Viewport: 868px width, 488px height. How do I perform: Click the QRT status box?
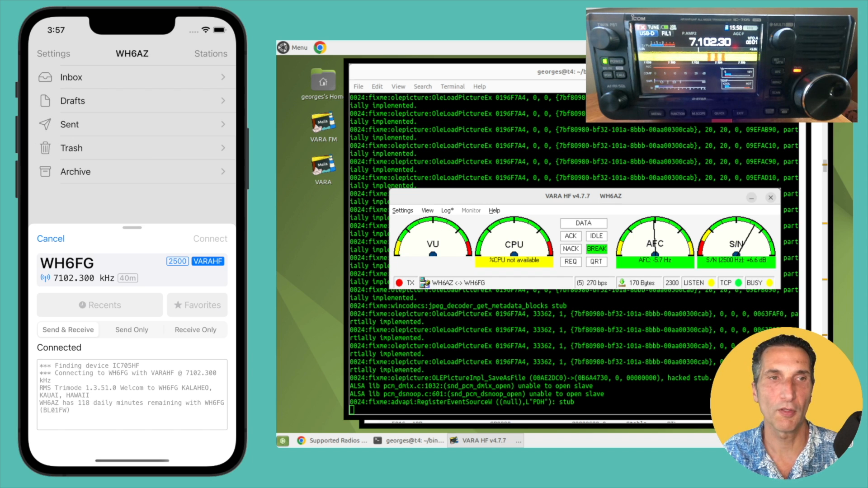[x=596, y=262]
